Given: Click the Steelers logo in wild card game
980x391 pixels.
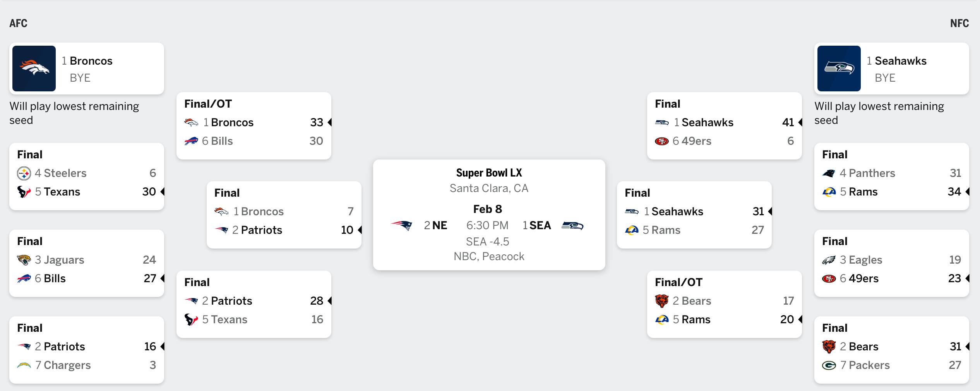Looking at the screenshot, I should click(x=24, y=173).
